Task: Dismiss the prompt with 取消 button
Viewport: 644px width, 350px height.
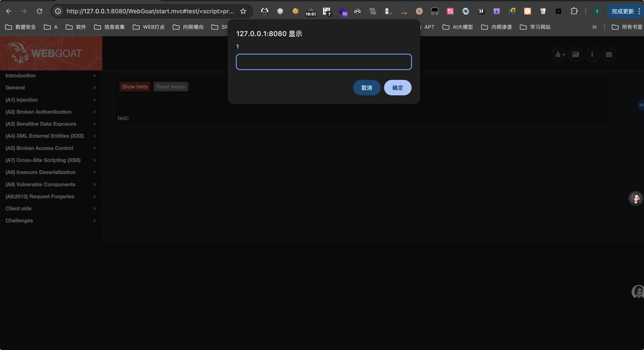Action: 366,88
